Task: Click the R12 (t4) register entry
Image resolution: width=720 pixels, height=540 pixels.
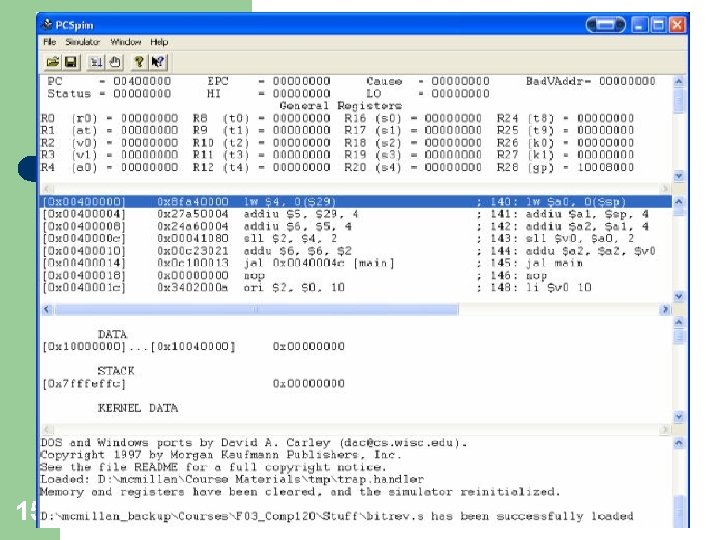Action: point(261,167)
